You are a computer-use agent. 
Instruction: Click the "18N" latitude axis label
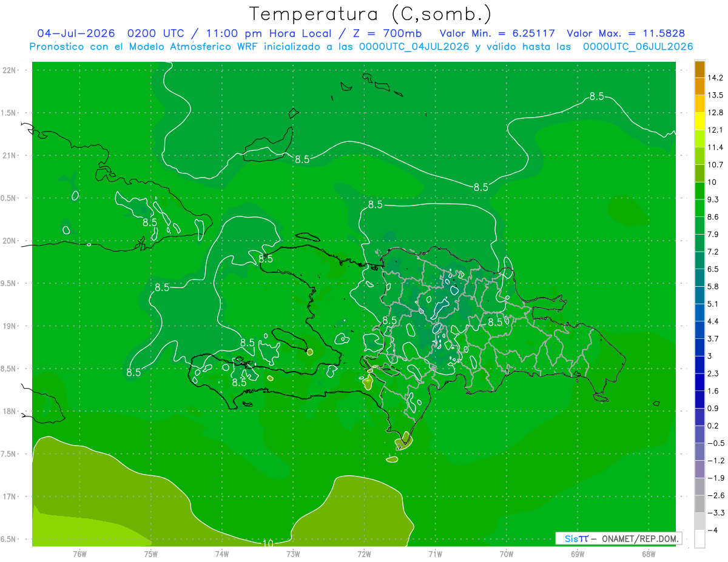9,412
